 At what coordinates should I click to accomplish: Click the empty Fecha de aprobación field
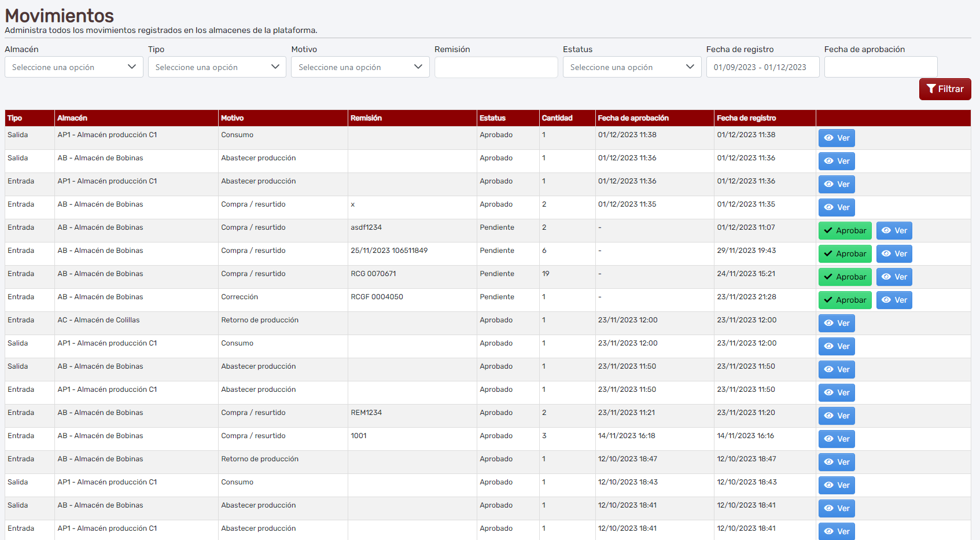[x=880, y=67]
